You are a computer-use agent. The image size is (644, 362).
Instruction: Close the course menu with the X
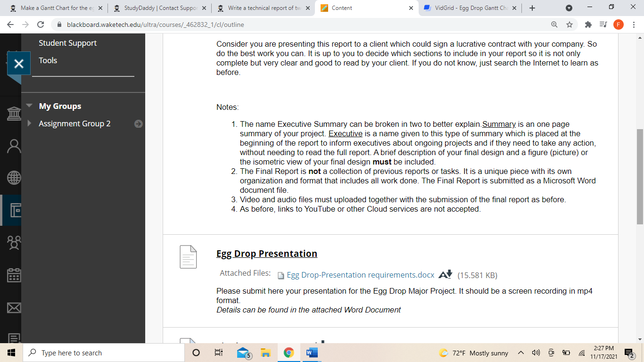[19, 63]
